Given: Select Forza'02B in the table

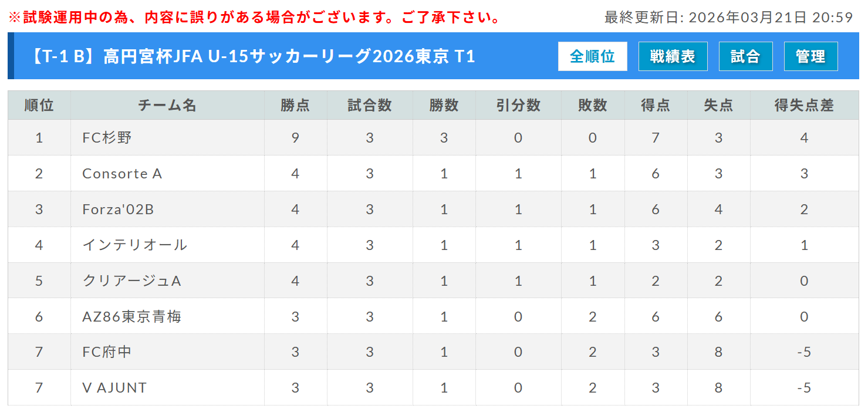Looking at the screenshot, I should (118, 209).
